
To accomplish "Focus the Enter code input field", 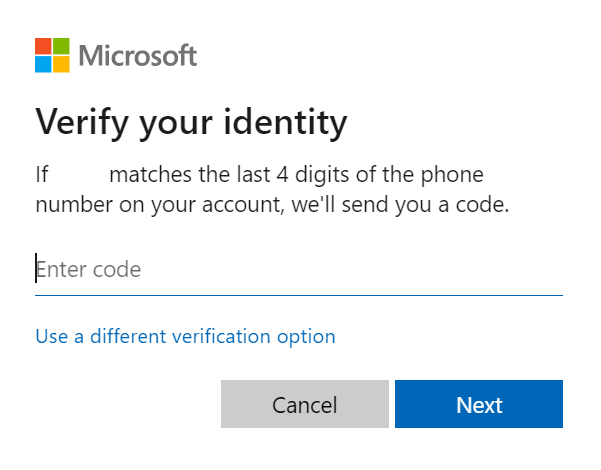I will [x=298, y=270].
